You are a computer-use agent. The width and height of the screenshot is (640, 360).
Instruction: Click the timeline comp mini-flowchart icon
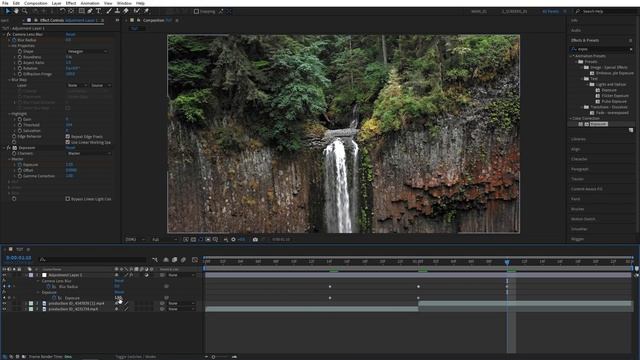155,260
